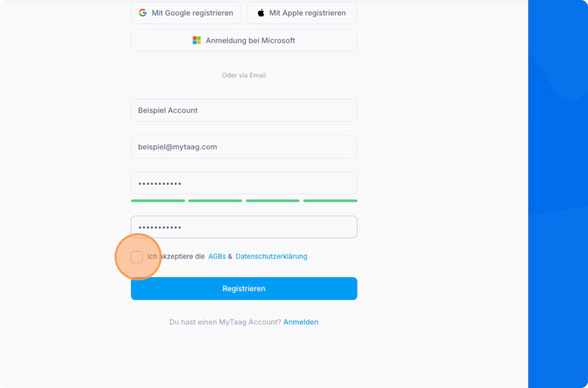Click the 'Ich akzeptiere die' label text
The width and height of the screenshot is (588, 388).
[x=176, y=256]
